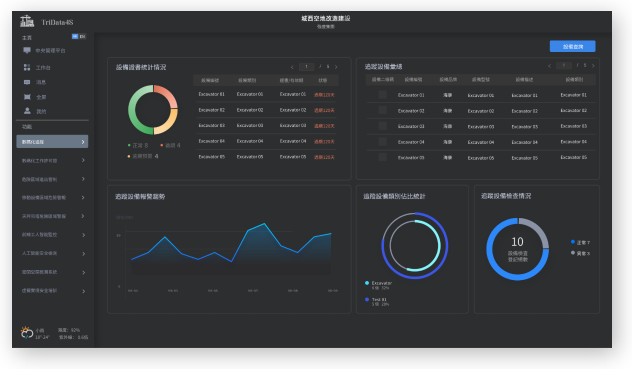Click the 追蹤設備報警趨勢 panel title
This screenshot has height=369, width=632.
[140, 197]
